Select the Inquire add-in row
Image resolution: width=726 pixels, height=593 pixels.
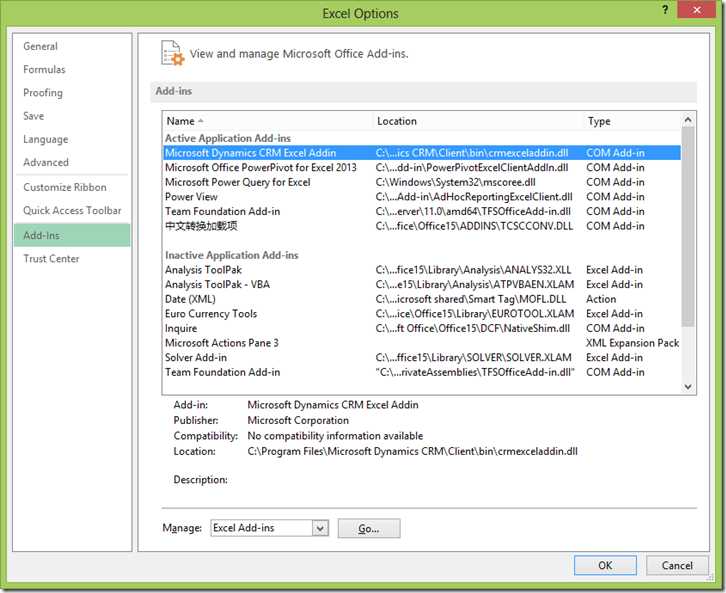point(422,328)
